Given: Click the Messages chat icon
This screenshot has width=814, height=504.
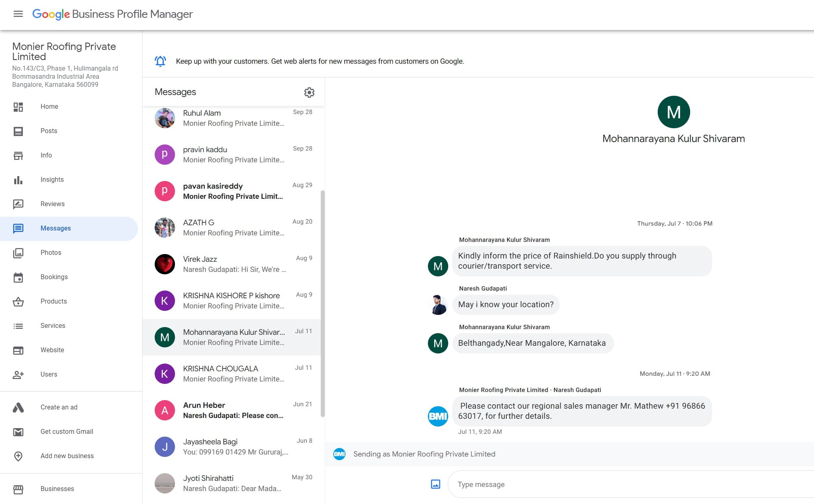Looking at the screenshot, I should (18, 228).
